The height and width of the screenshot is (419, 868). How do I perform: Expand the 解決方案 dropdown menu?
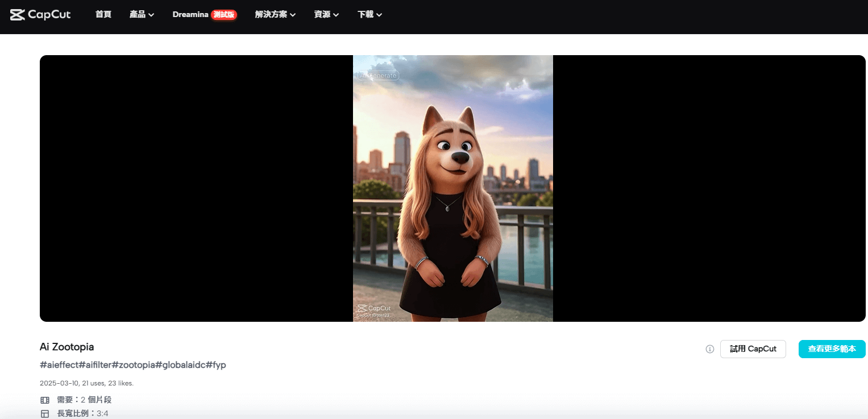(x=275, y=14)
